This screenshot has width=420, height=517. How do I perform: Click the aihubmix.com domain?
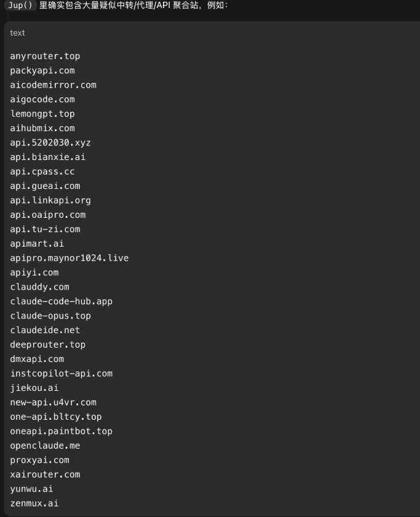[x=42, y=128]
